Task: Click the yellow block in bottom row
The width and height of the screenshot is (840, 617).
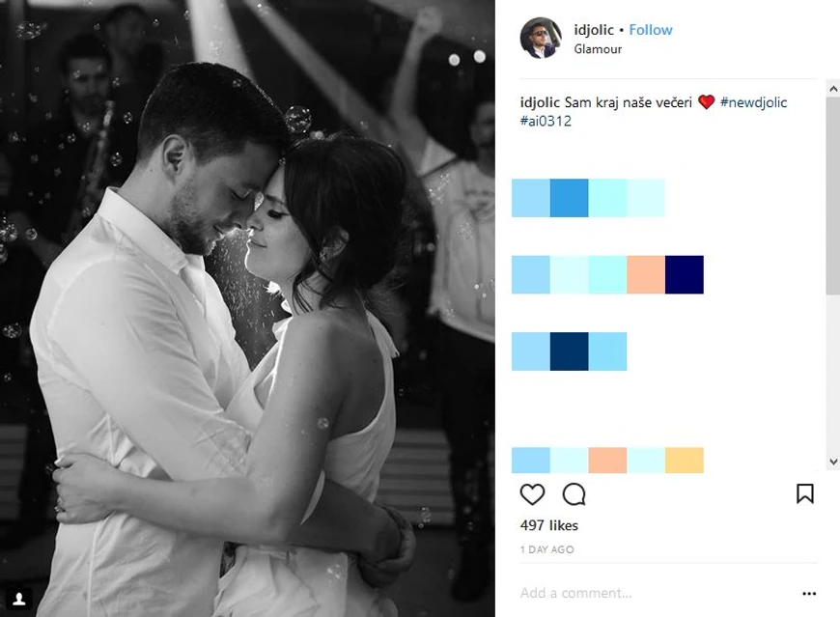Action: click(x=685, y=460)
